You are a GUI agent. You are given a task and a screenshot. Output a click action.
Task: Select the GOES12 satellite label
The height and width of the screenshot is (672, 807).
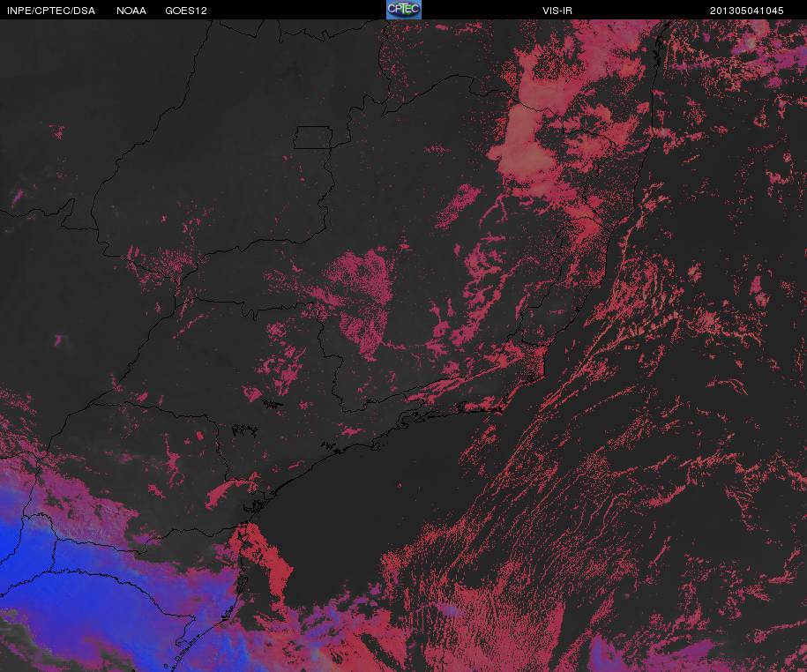(186, 11)
